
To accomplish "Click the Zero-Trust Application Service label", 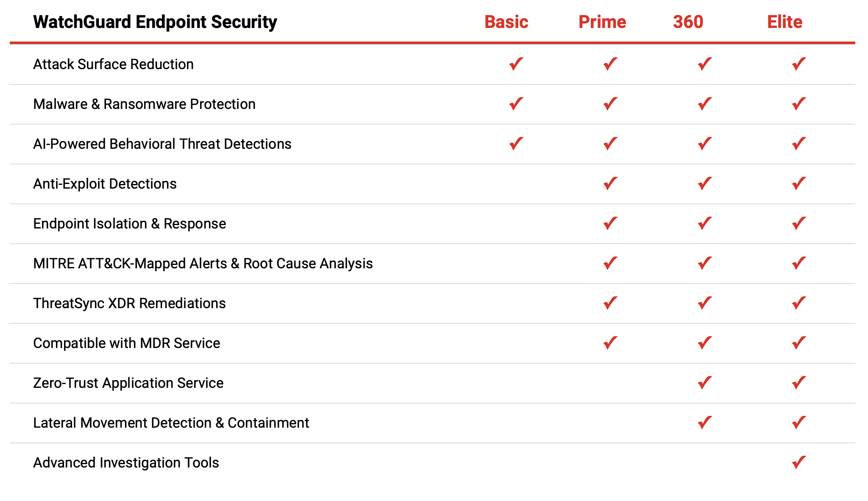I will tap(128, 383).
